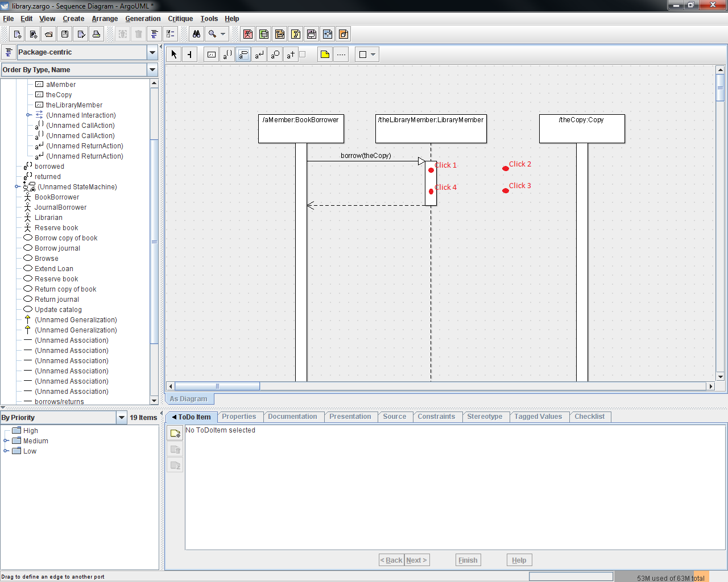This screenshot has width=728, height=582.
Task: Click the New ToDo Item icon
Action: pos(175,434)
